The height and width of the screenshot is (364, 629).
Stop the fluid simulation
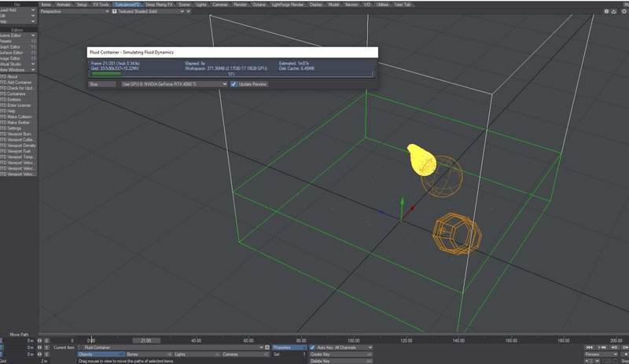[102, 84]
